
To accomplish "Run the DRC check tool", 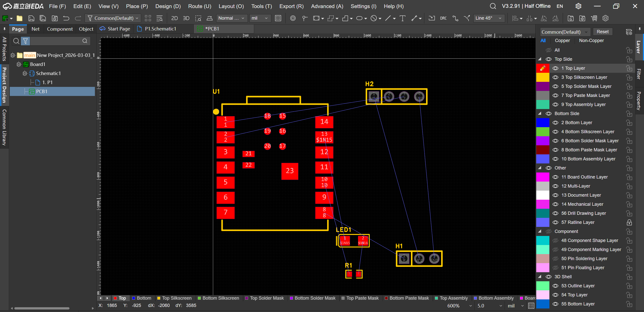I will (x=443, y=18).
